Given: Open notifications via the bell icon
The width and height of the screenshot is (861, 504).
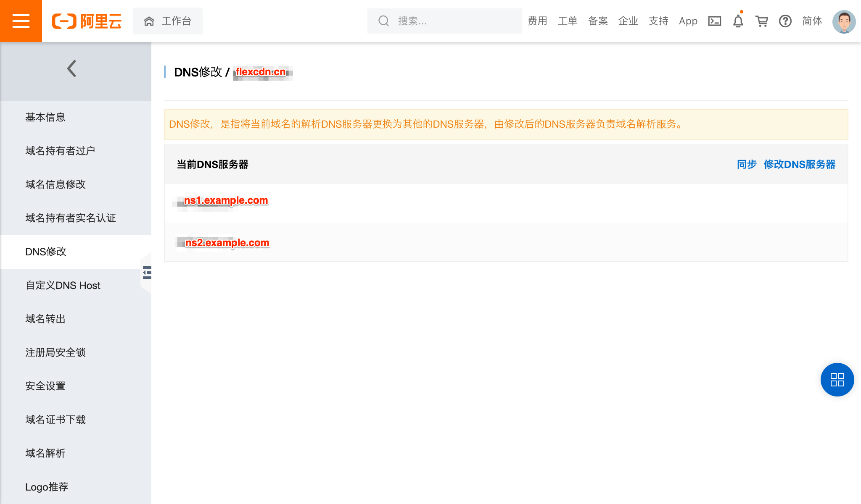Looking at the screenshot, I should [738, 21].
